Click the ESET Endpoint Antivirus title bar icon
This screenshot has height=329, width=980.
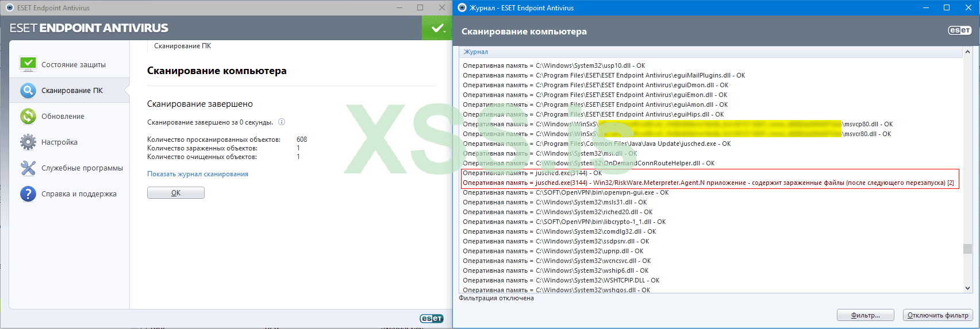point(10,7)
